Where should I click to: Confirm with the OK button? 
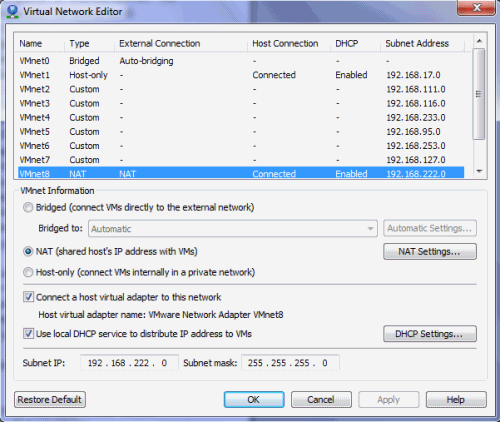click(254, 399)
